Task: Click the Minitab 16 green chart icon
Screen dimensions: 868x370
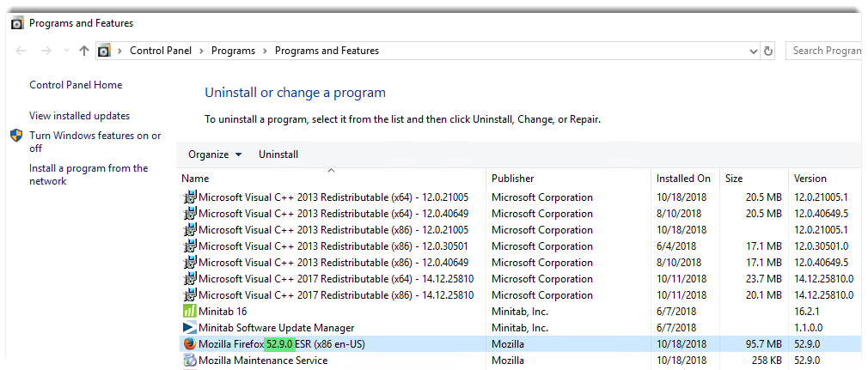Action: click(190, 312)
